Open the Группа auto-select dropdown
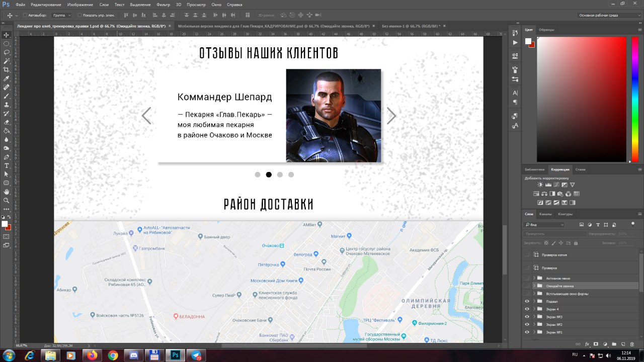The image size is (644, 362). 62,15
